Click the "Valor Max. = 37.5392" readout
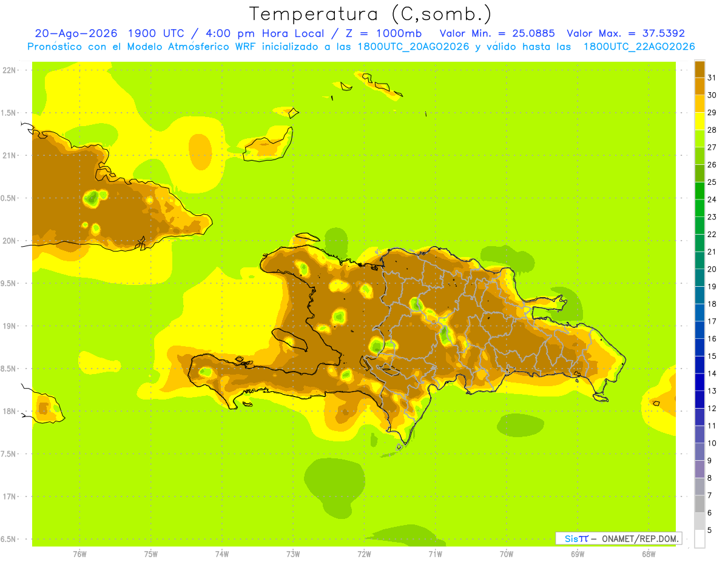Screen dimensions: 728x562 coord(625,33)
